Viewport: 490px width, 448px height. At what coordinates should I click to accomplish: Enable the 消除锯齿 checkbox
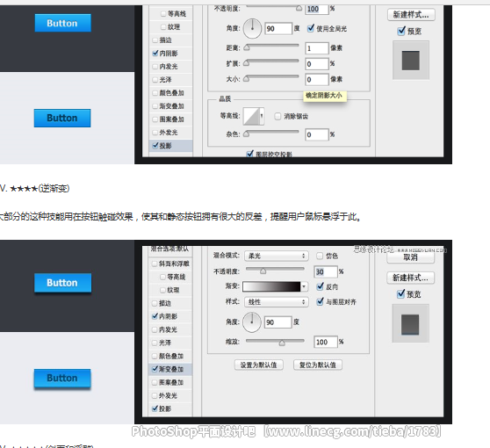tap(277, 116)
